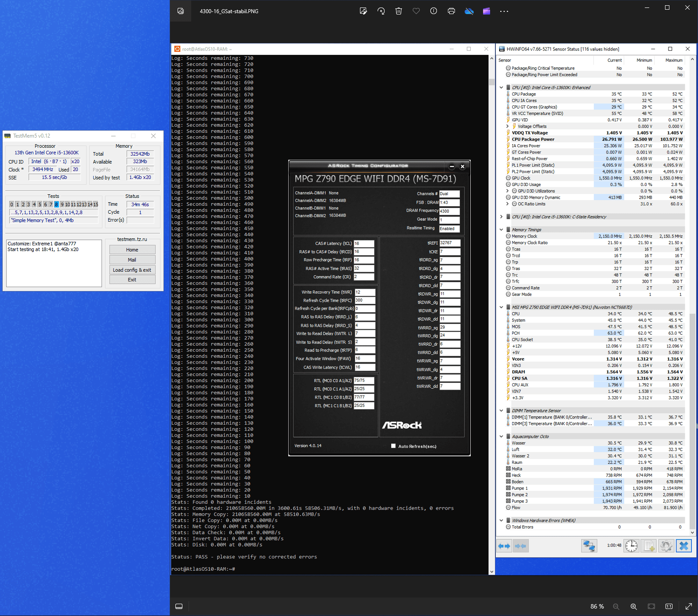698x616 pixels.
Task: Click the 1:1 actual size icon
Action: [x=669, y=606]
